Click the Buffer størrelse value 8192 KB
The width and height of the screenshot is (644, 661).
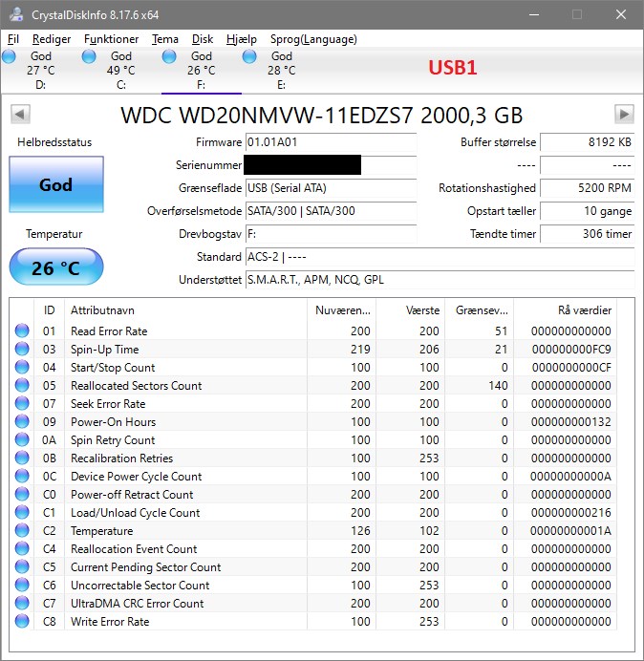click(587, 142)
